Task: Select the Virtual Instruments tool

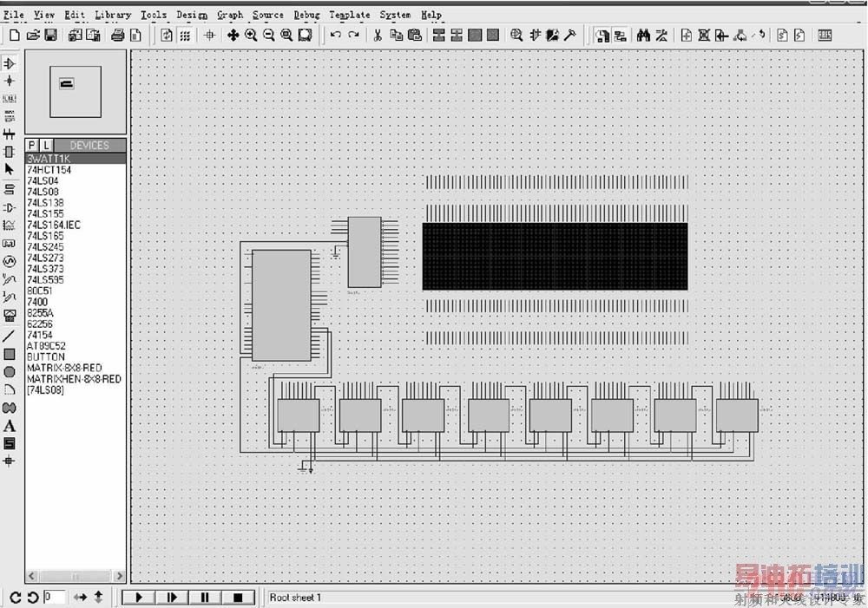Action: coord(10,317)
